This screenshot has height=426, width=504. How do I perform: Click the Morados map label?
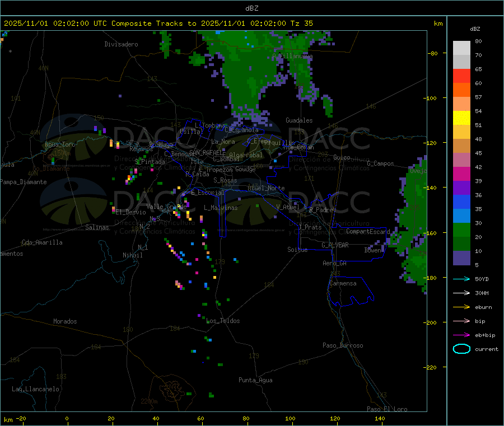click(65, 321)
